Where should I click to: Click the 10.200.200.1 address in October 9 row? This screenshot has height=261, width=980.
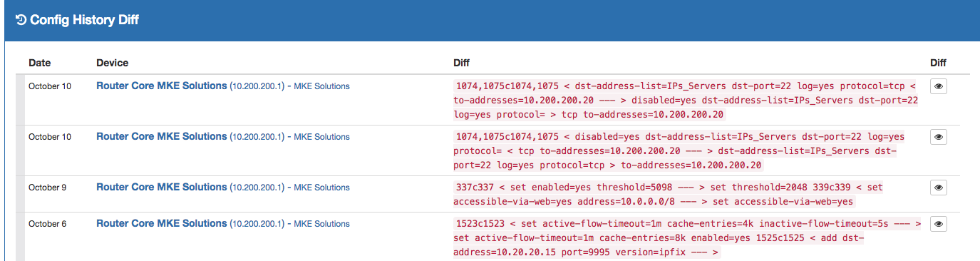click(x=257, y=188)
